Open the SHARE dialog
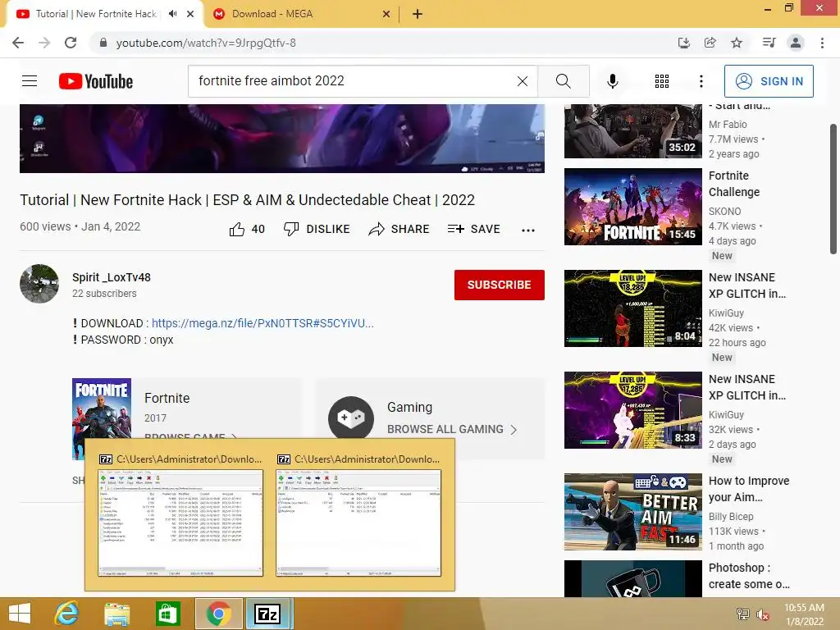840x630 pixels. tap(399, 230)
